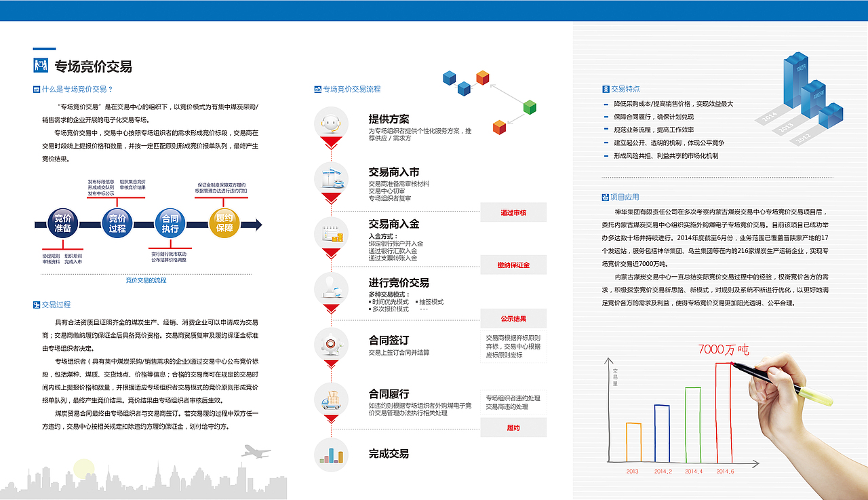This screenshot has width=868, height=500.
Task: Click the orange chart bar for 2013
Action: (633, 442)
